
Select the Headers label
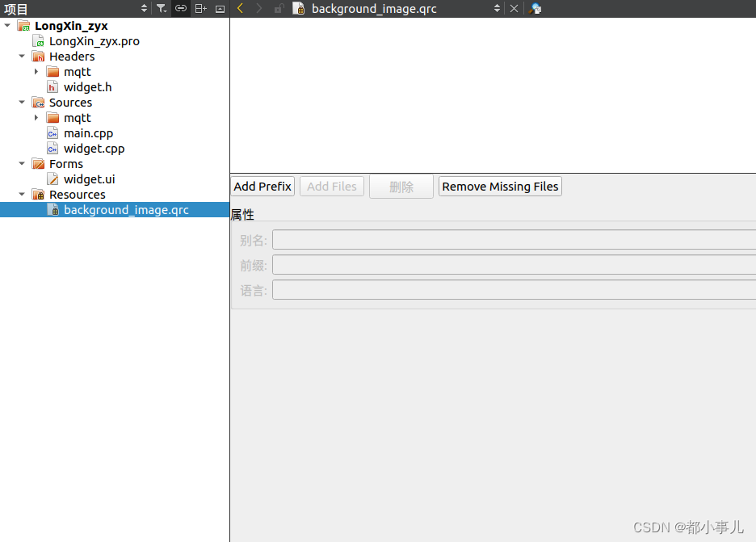pos(72,57)
